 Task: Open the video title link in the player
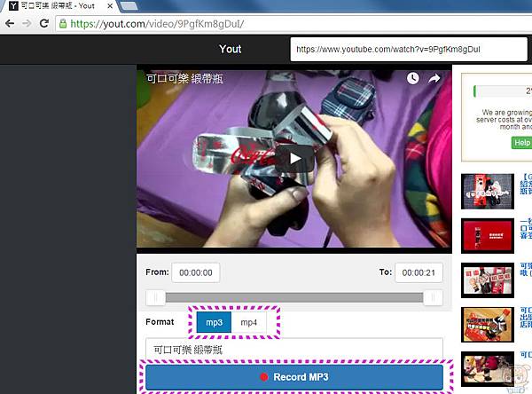click(x=184, y=78)
